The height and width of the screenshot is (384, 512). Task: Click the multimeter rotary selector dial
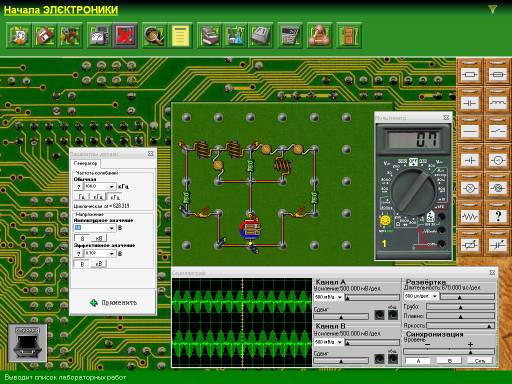coord(414,192)
